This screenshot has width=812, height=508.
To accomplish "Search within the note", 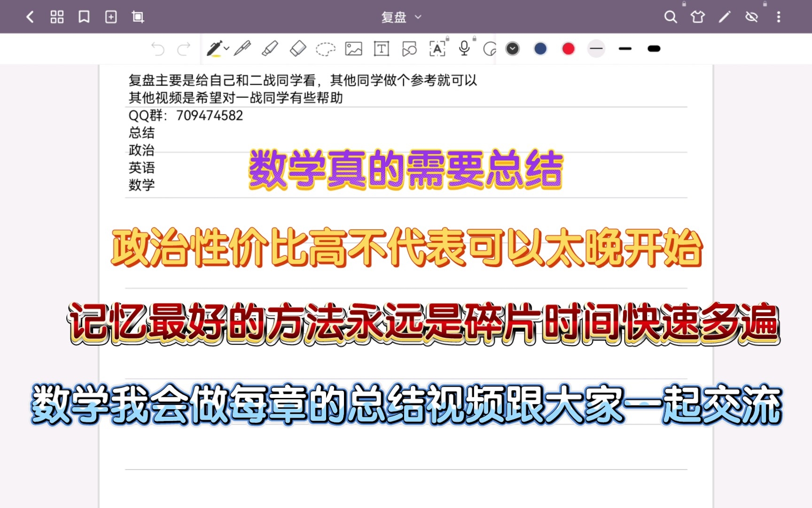I will point(671,17).
